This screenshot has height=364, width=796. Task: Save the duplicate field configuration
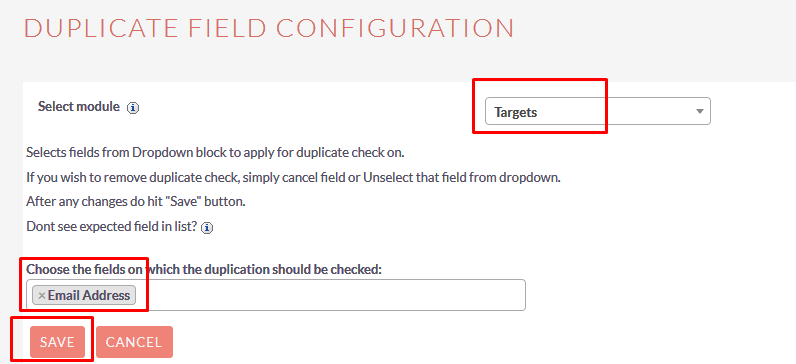(57, 342)
